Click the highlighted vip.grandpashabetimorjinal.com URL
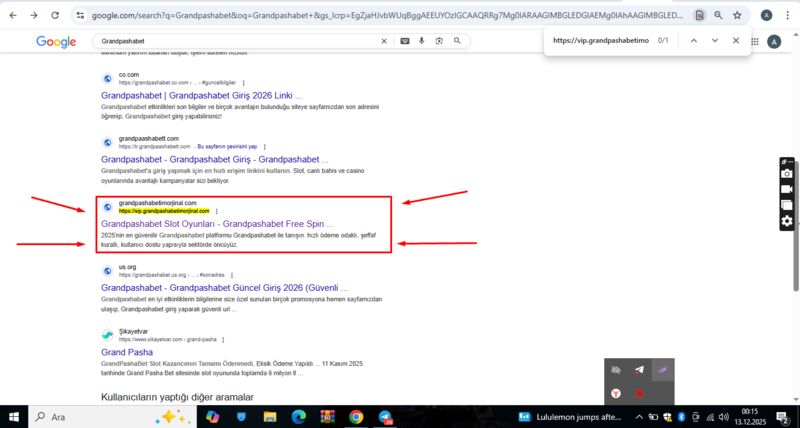 point(164,211)
